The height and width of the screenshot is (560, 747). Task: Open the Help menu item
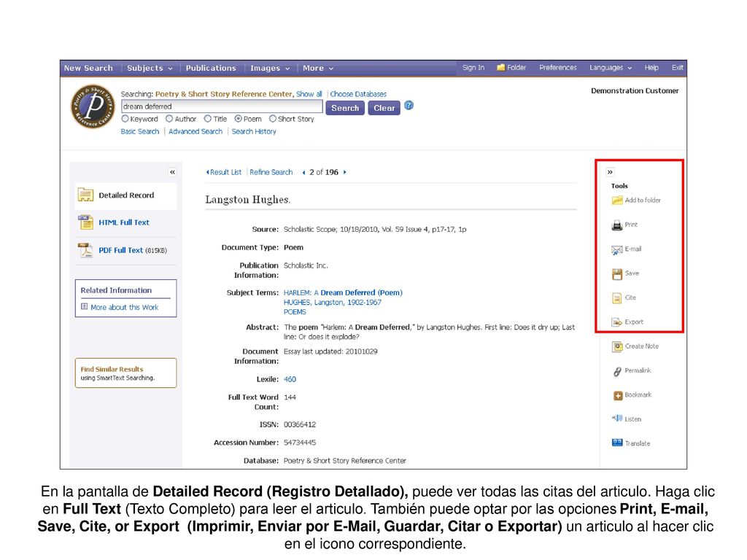point(651,68)
